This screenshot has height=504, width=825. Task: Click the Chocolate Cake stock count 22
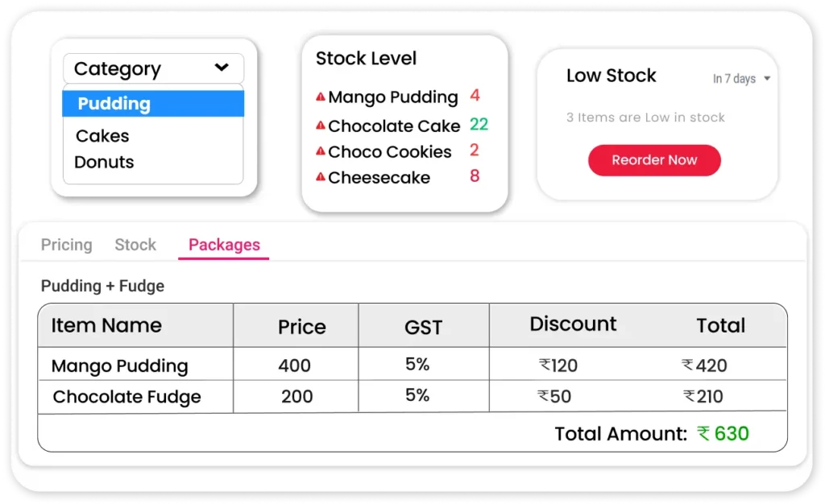(479, 124)
